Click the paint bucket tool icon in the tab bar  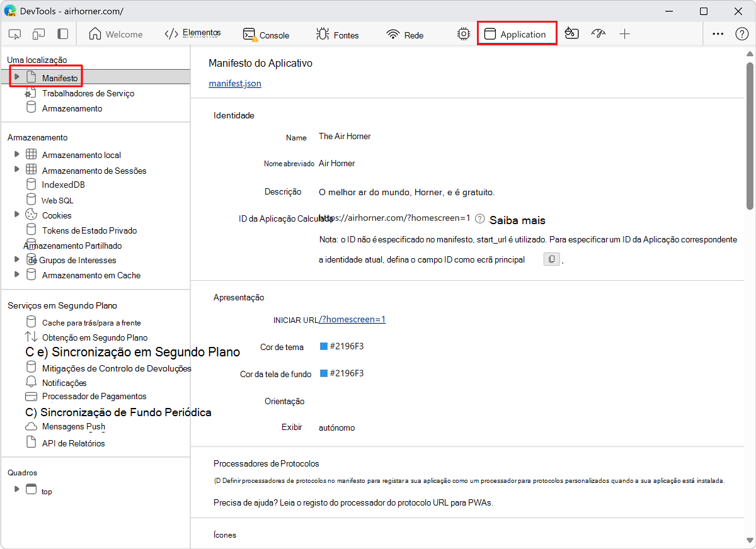571,34
